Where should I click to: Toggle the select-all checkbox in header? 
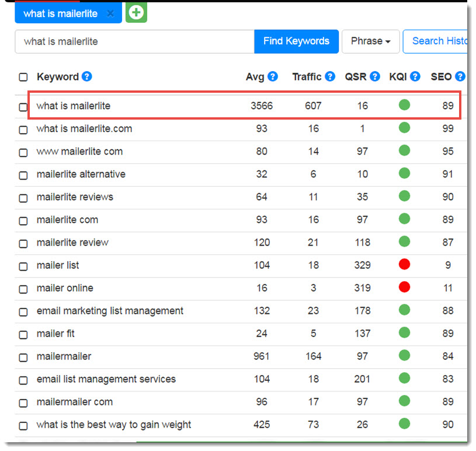point(23,77)
